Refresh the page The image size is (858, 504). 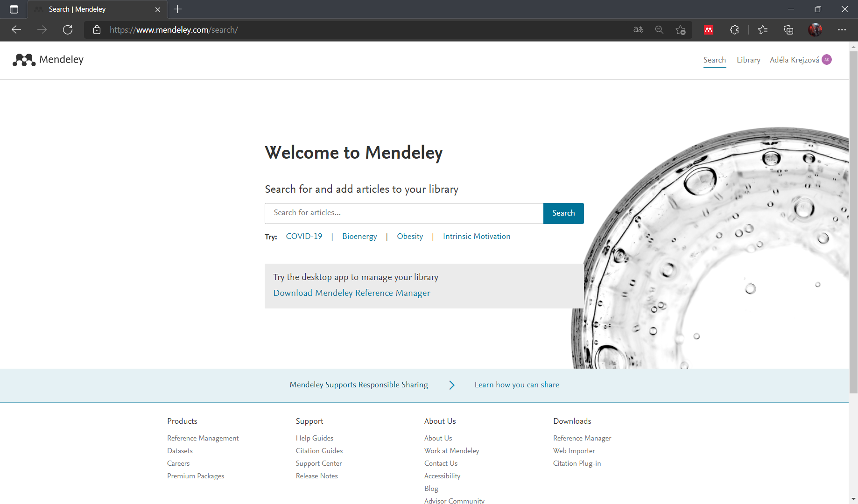(68, 30)
